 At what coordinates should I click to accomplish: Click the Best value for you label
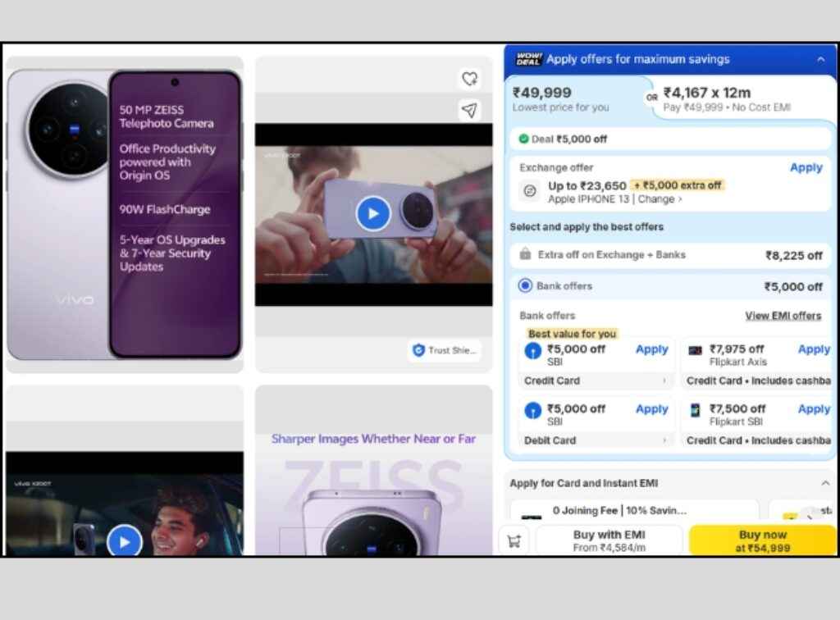tap(572, 334)
